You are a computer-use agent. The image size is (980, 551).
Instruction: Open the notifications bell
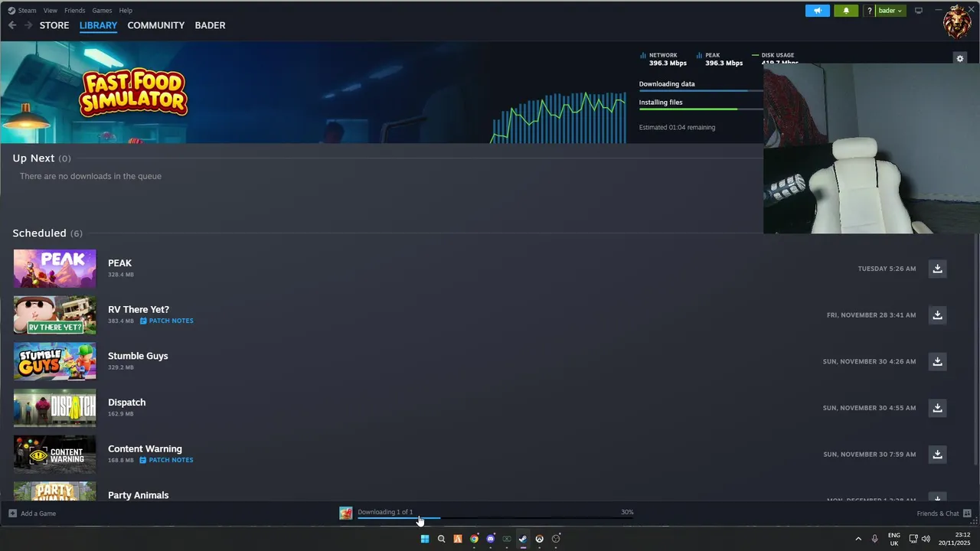point(846,11)
